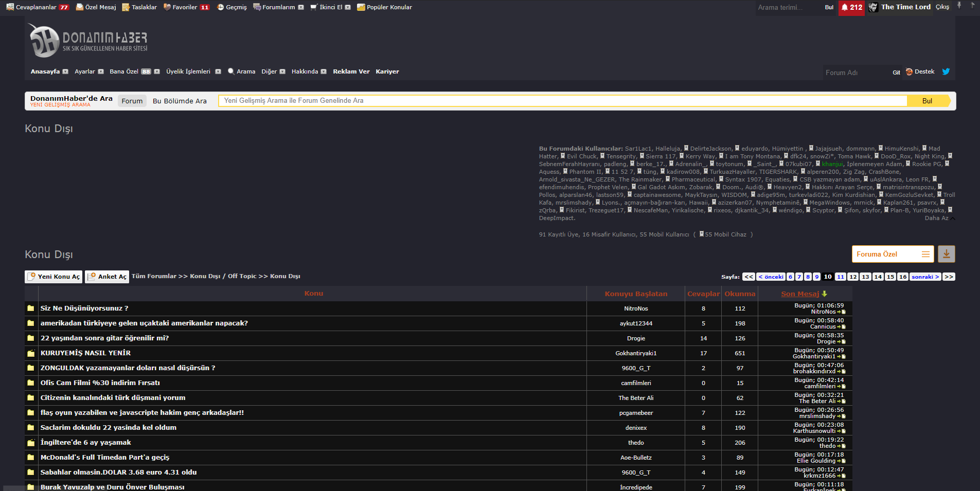980x491 pixels.
Task: Expand the Üyelik İşlemleri dropdown arrow
Action: tap(218, 72)
